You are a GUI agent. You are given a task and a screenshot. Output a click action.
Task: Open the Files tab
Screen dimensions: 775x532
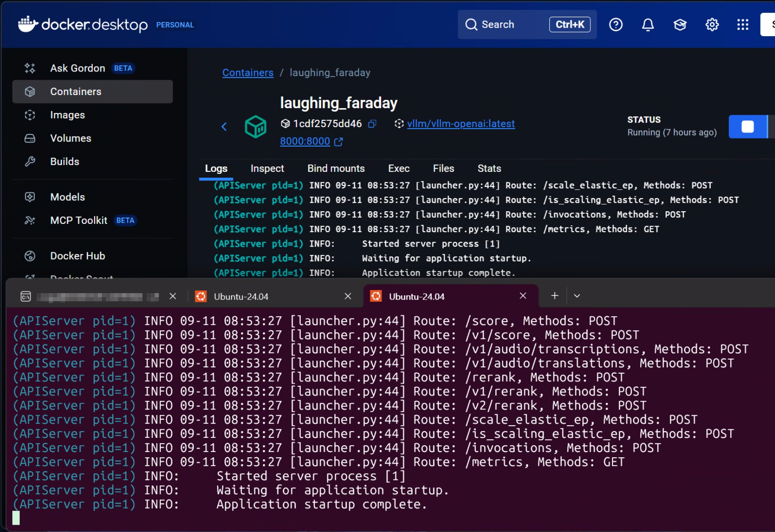coord(444,169)
